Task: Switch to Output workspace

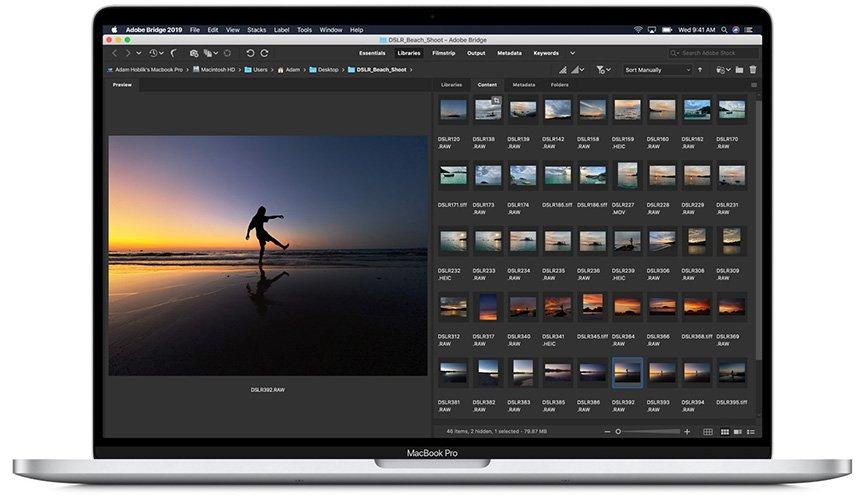Action: point(476,53)
